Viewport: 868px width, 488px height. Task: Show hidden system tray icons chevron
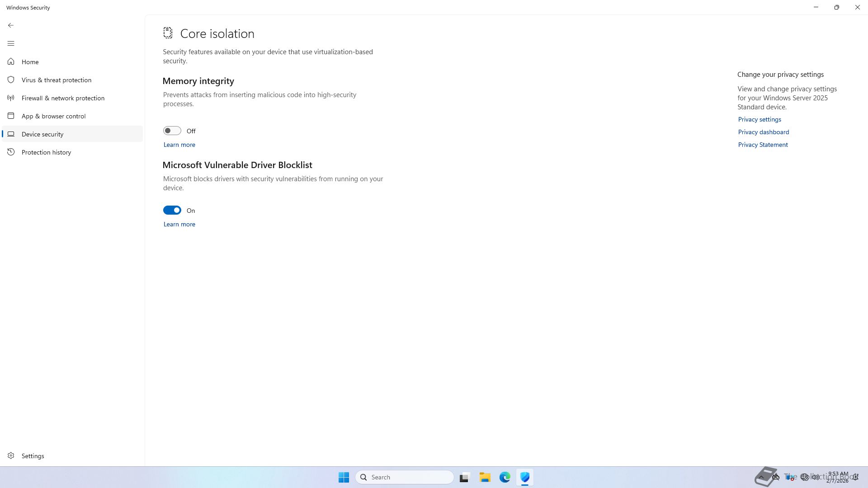pos(761,477)
